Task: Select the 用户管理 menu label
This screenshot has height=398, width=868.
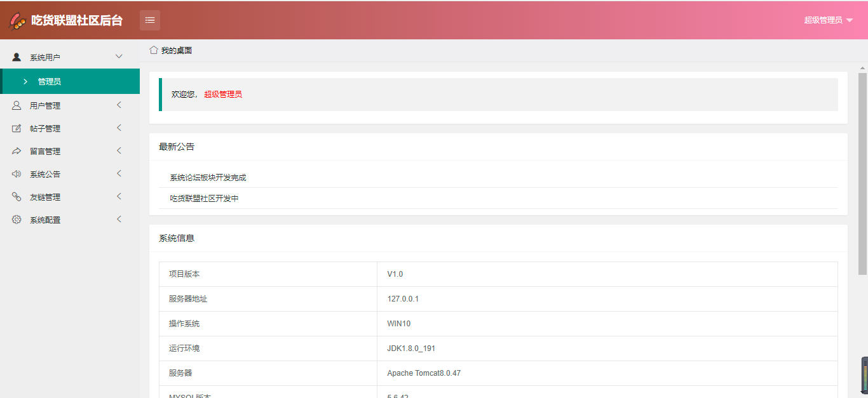Action: (45, 105)
